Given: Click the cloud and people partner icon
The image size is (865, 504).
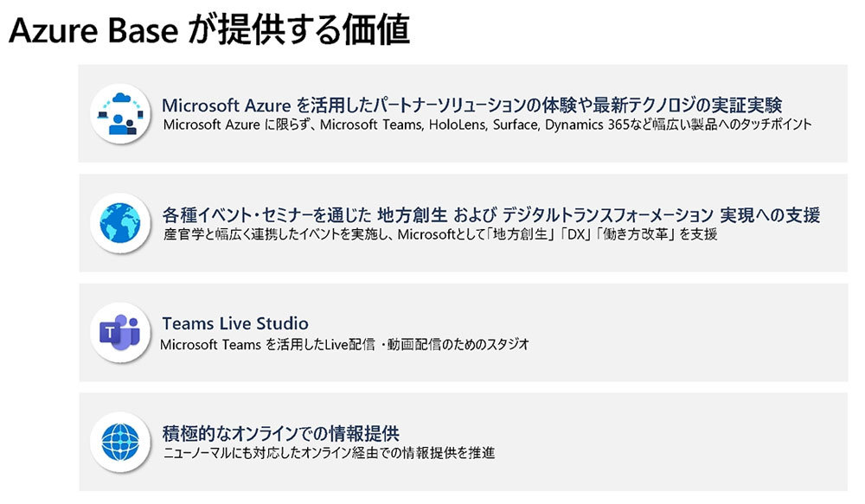Looking at the screenshot, I should (120, 113).
